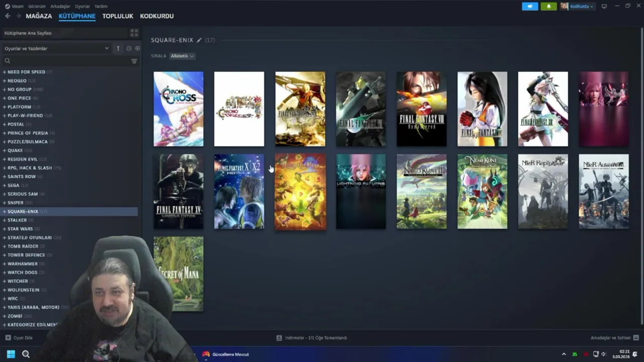Open the Görünüm menu
644x362 pixels.
coord(37,6)
